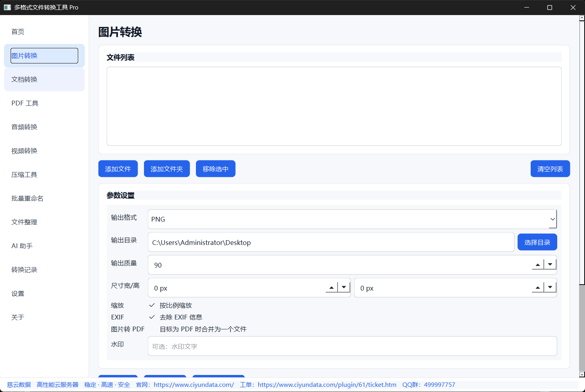Decrease the width px value with down arrow
The height and width of the screenshot is (392, 585).
click(344, 287)
